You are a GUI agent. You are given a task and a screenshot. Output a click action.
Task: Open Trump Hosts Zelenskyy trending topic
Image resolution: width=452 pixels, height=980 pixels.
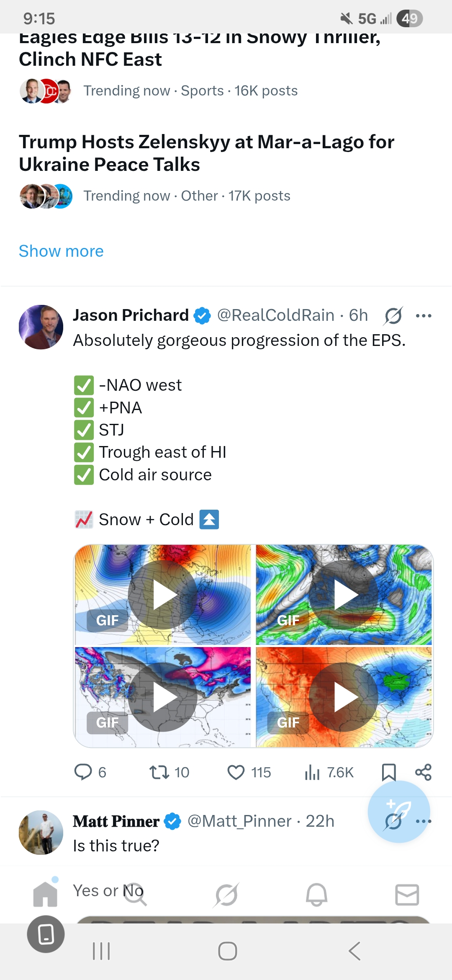tap(207, 153)
